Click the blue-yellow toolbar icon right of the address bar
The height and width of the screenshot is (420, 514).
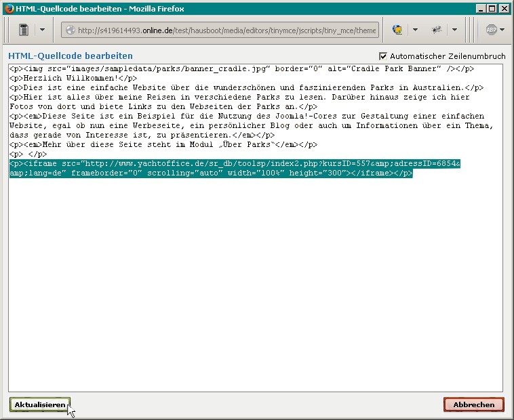click(397, 30)
